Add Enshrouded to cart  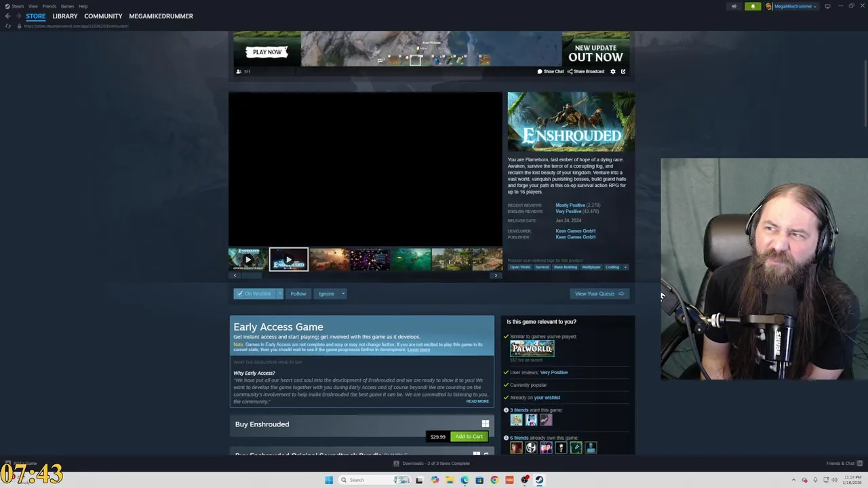pyautogui.click(x=469, y=436)
